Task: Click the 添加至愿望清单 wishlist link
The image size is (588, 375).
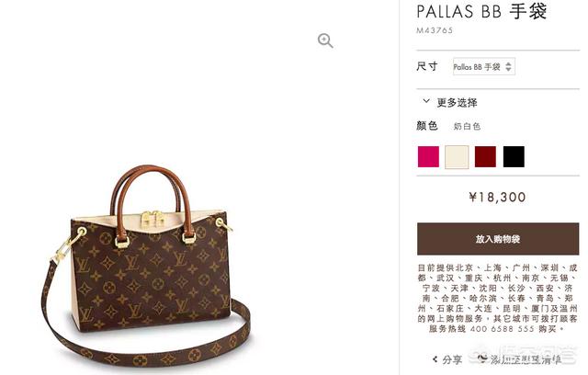Action: (526, 359)
